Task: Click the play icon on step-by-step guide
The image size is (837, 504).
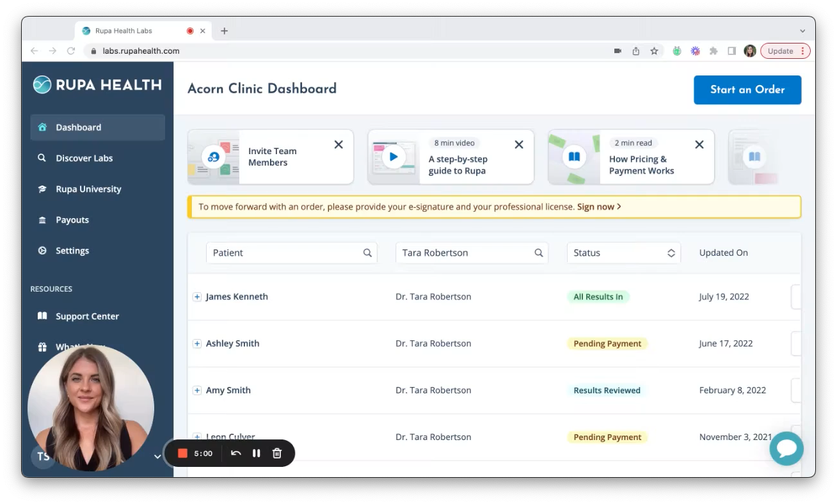Action: 394,157
